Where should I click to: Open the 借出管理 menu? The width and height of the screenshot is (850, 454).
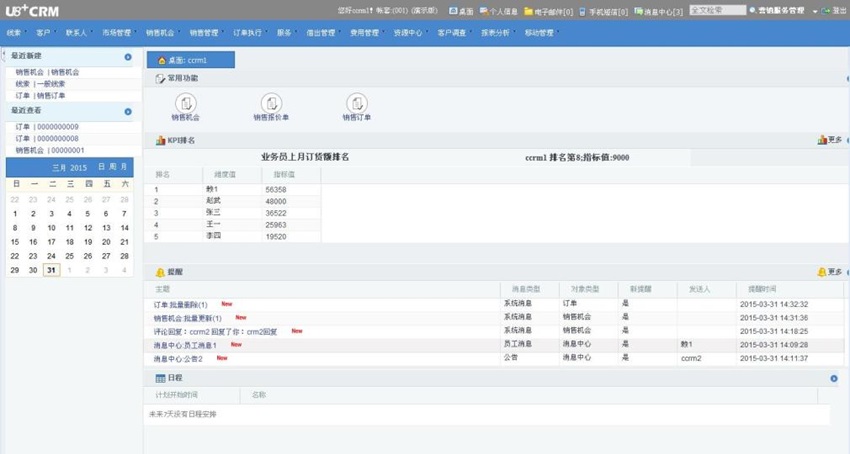click(x=320, y=33)
